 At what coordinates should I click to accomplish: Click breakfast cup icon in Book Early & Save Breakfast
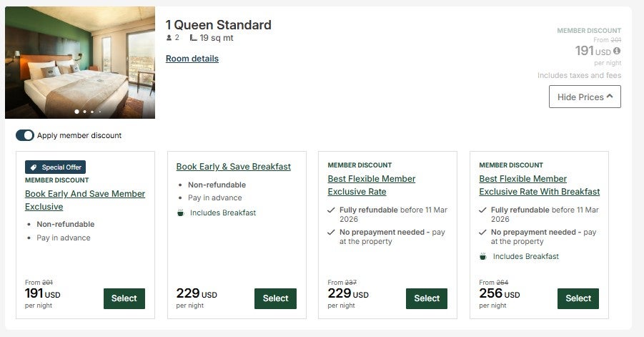tap(180, 213)
